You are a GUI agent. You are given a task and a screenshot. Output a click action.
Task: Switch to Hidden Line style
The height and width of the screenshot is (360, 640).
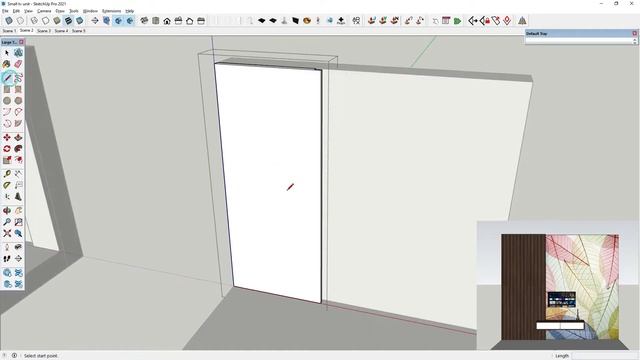[x=46, y=20]
